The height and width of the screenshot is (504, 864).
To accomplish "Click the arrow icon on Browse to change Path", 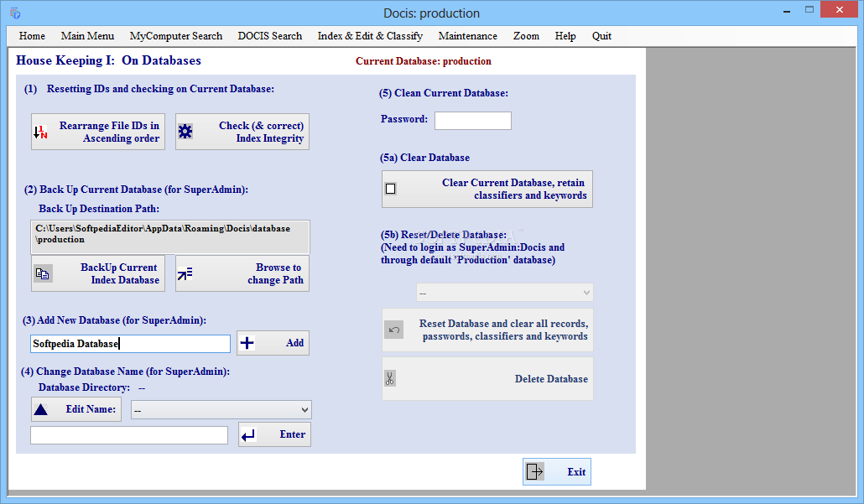I will click(x=185, y=273).
